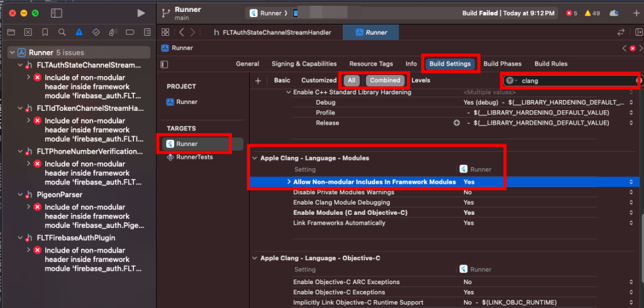Open the Bookmark navigator icon
This screenshot has width=644, height=308.
click(45, 32)
